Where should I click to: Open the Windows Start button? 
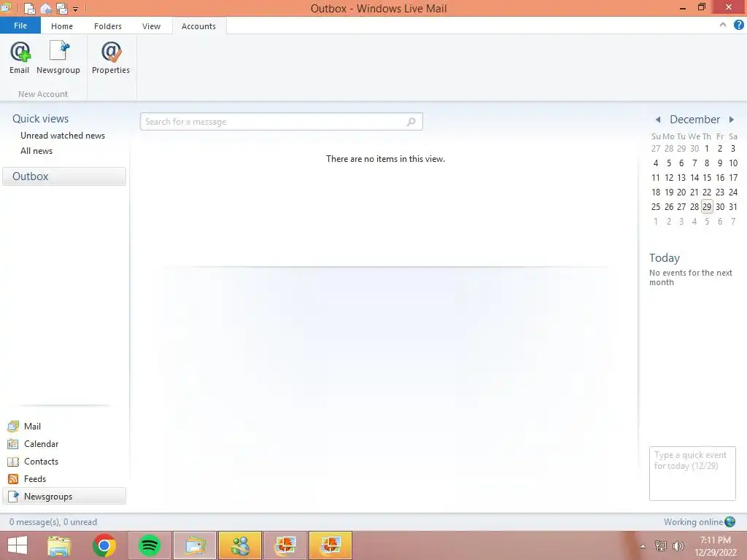(x=18, y=545)
